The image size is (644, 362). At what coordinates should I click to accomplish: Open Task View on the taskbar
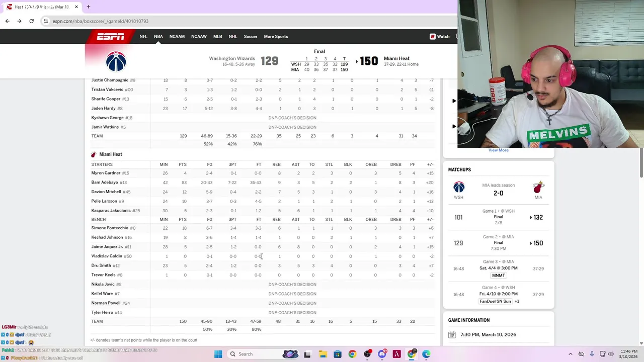click(x=307, y=354)
